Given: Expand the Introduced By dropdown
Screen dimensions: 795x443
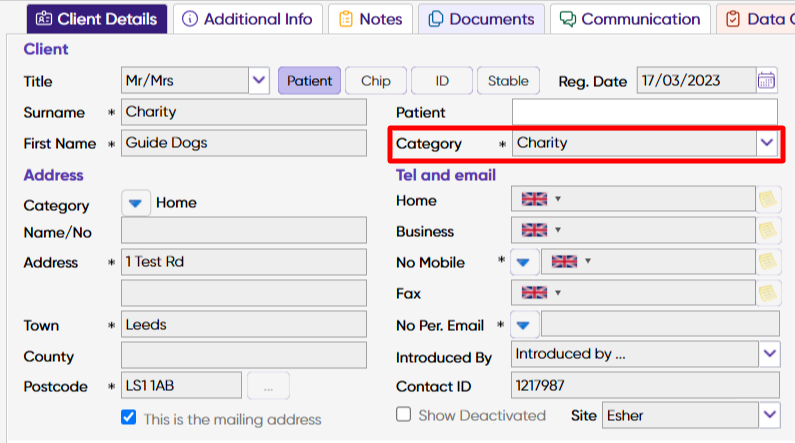Looking at the screenshot, I should tap(770, 354).
